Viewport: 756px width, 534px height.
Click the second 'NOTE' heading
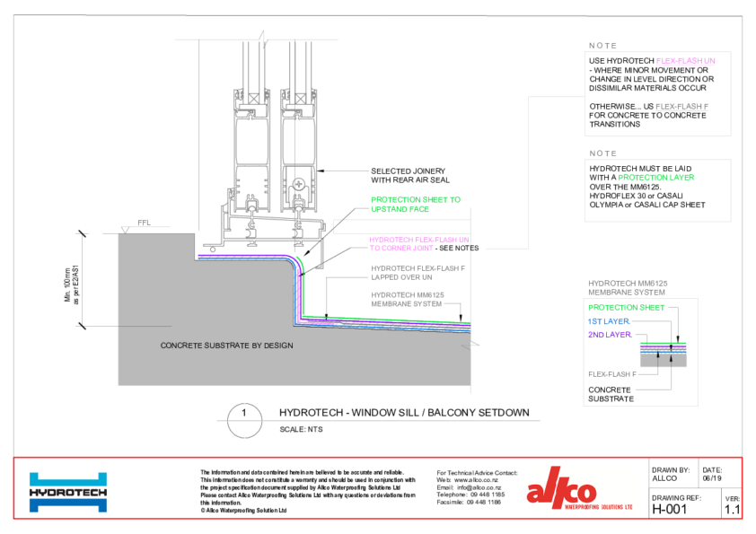coord(602,153)
